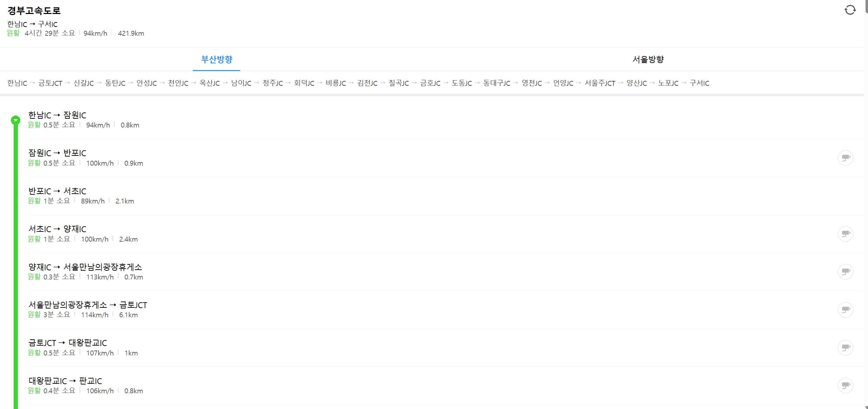Open CCTV camera for 서초IC → 양재IC
The image size is (868, 409).
click(845, 234)
